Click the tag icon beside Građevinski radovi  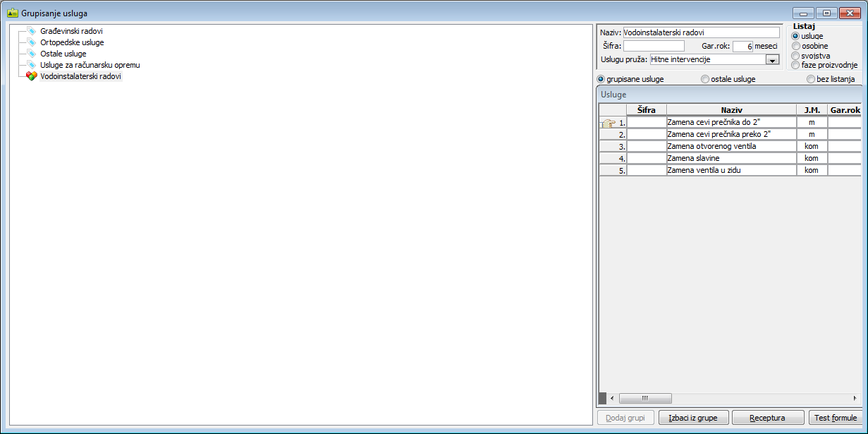[x=31, y=31]
